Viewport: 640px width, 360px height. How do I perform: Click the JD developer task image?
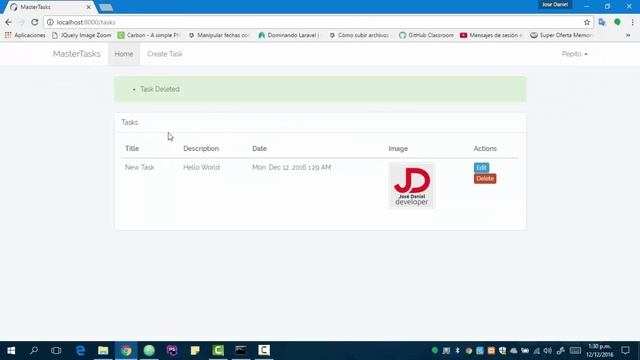[412, 186]
